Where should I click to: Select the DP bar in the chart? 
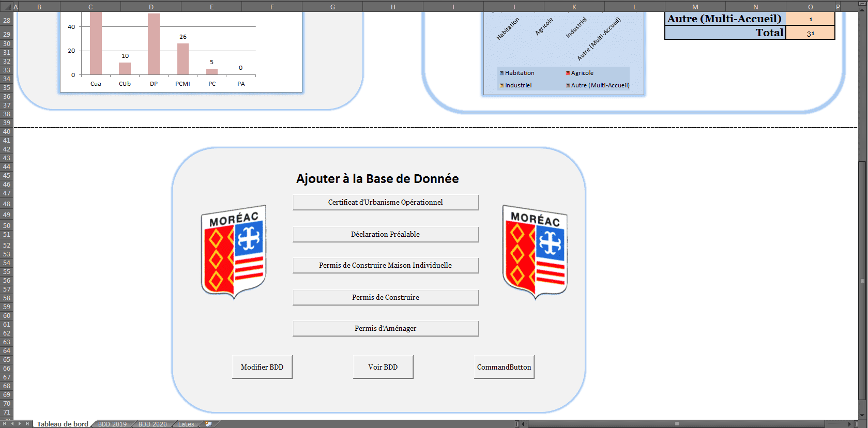coord(154,44)
